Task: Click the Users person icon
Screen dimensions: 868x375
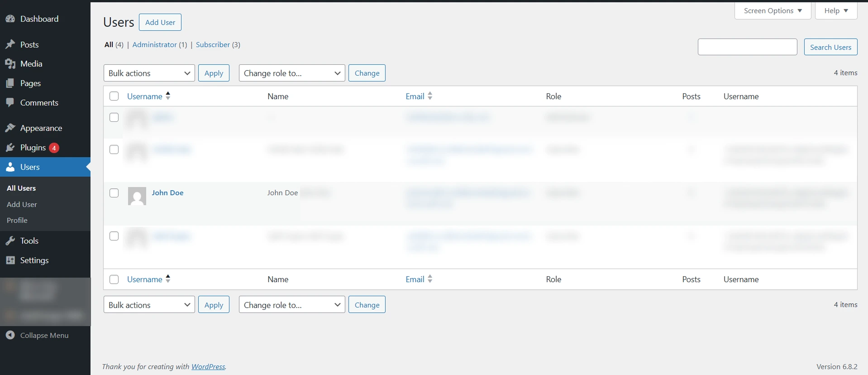Action: coord(10,167)
